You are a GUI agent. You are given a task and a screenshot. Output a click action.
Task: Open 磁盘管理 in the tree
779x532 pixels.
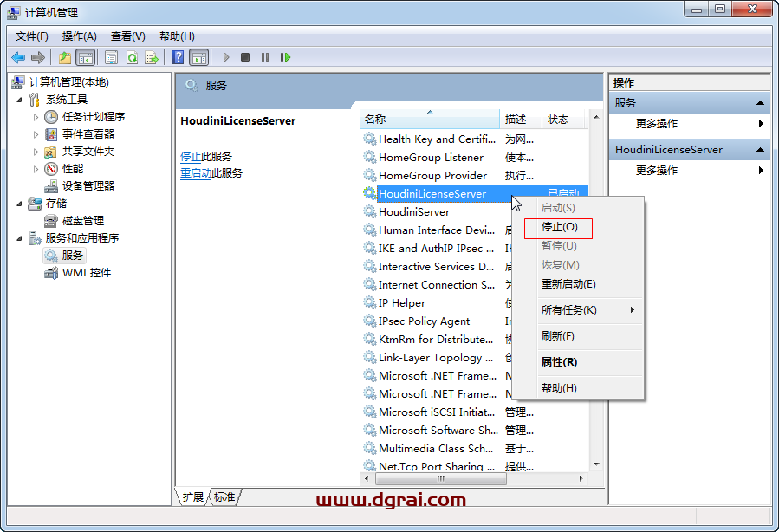(x=83, y=221)
